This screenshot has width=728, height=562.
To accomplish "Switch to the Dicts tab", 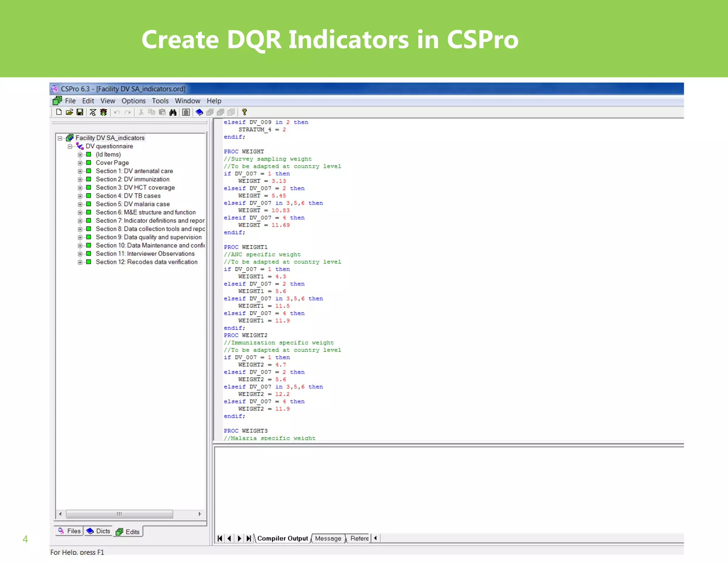I will 98,531.
